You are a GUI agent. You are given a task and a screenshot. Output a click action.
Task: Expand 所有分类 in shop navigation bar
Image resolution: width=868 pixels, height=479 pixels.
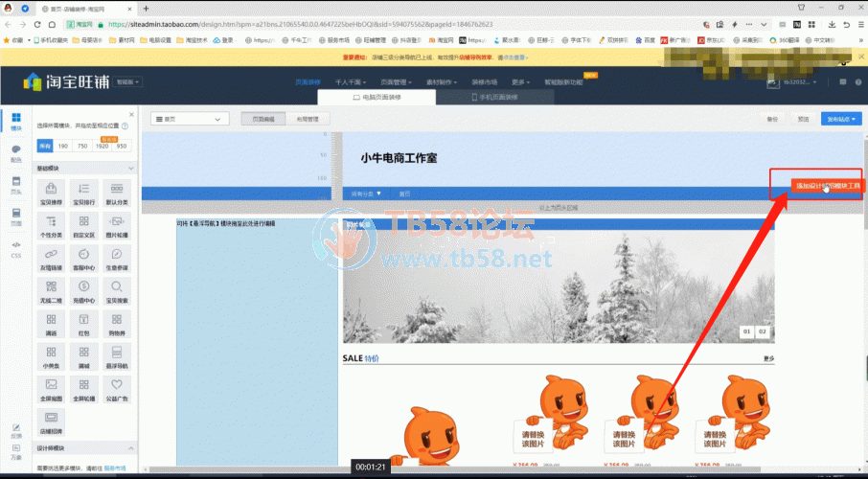pos(367,194)
